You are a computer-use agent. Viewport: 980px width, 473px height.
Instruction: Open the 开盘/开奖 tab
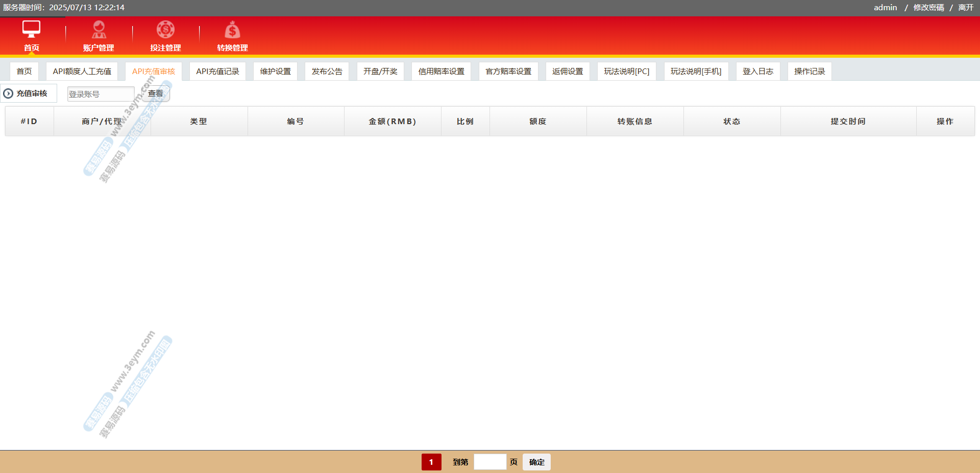coord(380,72)
